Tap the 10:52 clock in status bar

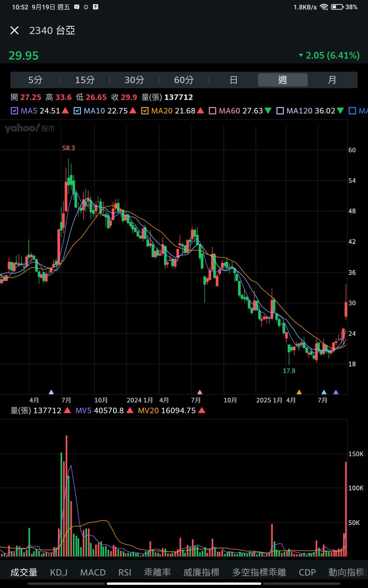pos(20,7)
